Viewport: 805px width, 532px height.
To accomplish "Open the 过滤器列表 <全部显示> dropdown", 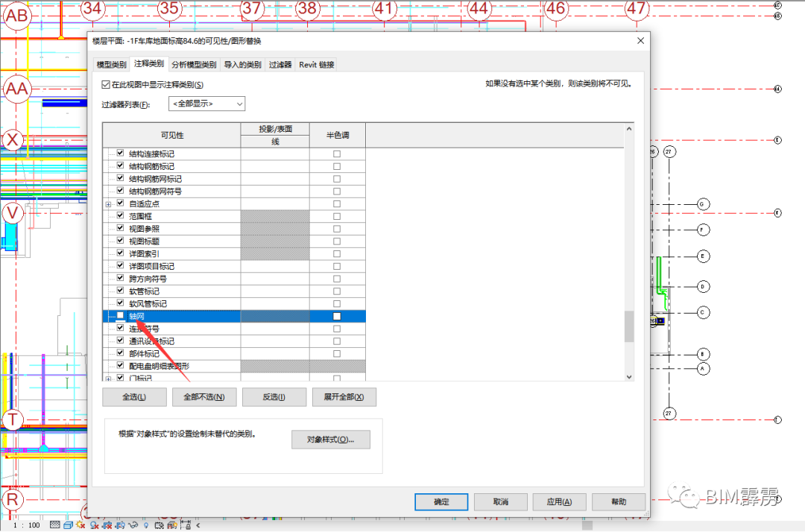I will (207, 104).
